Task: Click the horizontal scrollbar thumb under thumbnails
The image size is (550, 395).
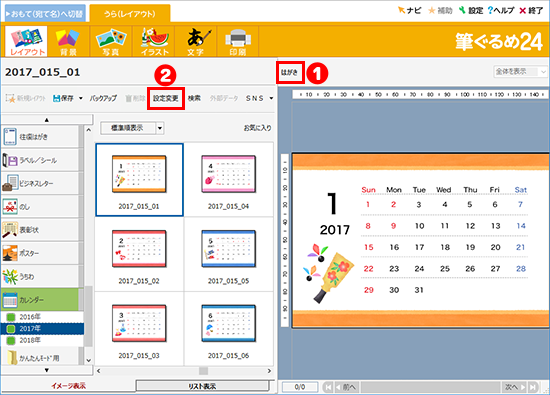Action: point(203,371)
